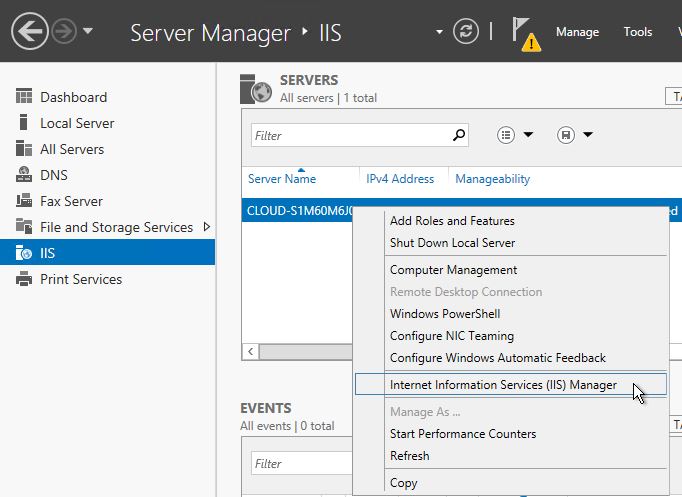
Task: Open the navigation history dropdown arrow
Action: [x=88, y=31]
